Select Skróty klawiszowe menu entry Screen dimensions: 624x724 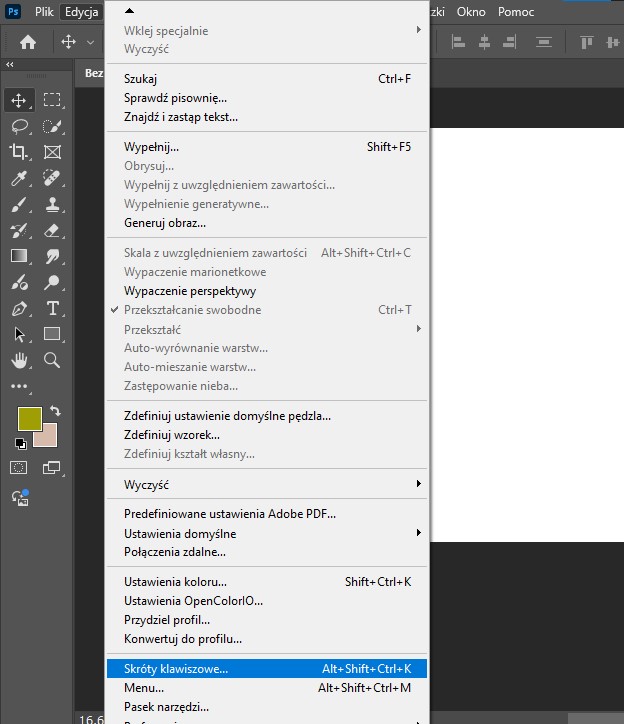(x=267, y=669)
